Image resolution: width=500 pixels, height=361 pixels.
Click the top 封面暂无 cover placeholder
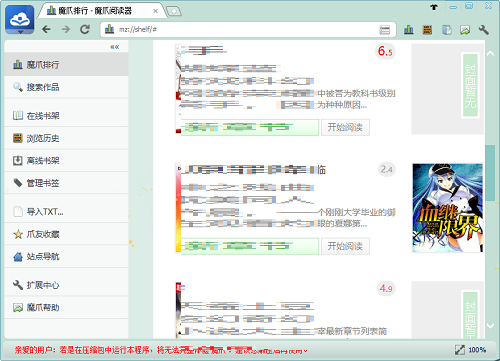(x=447, y=89)
